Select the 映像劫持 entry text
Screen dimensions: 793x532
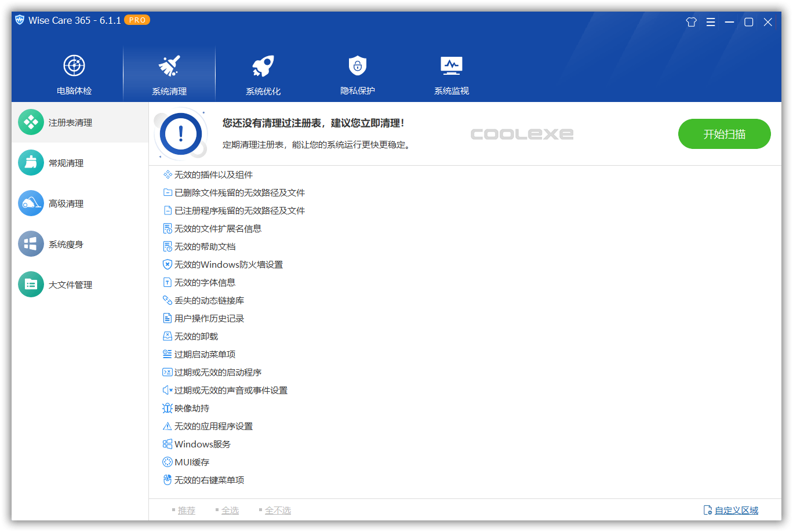coord(192,408)
